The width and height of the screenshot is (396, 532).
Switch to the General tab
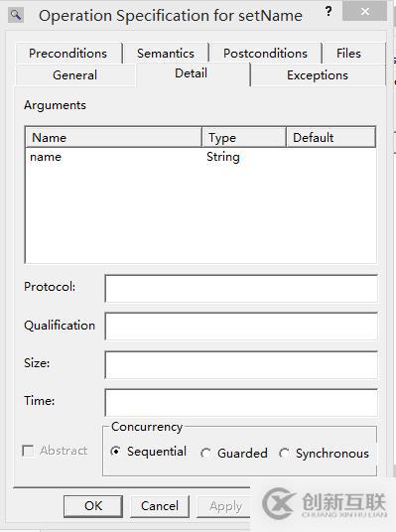click(75, 75)
